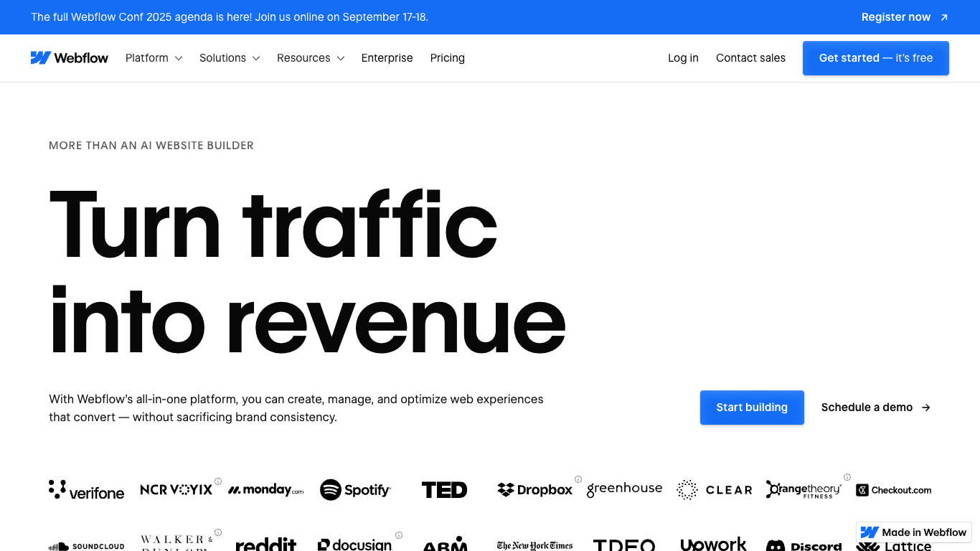Click the Start building button
Image resolution: width=980 pixels, height=551 pixels.
point(752,407)
